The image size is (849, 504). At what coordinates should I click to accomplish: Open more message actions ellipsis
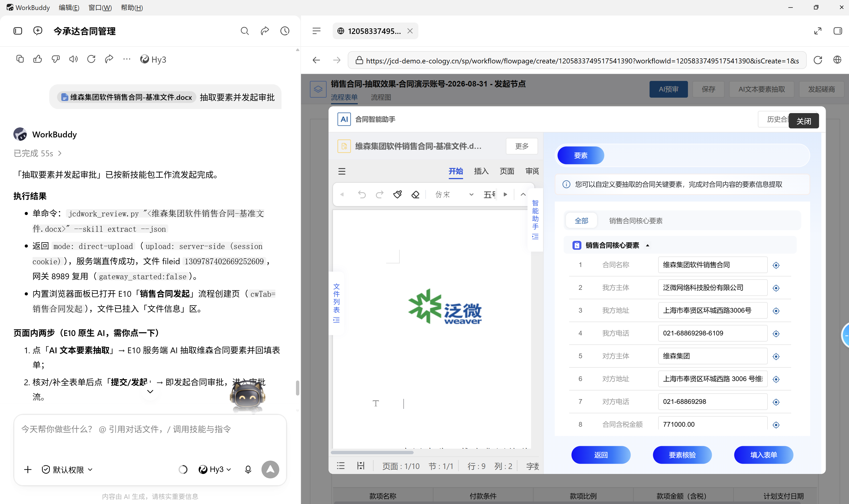(127, 59)
